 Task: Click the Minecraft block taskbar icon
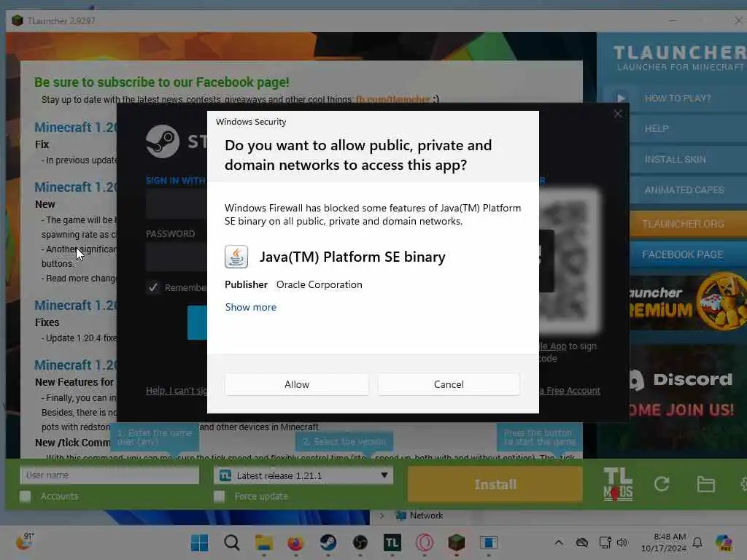pos(457,542)
